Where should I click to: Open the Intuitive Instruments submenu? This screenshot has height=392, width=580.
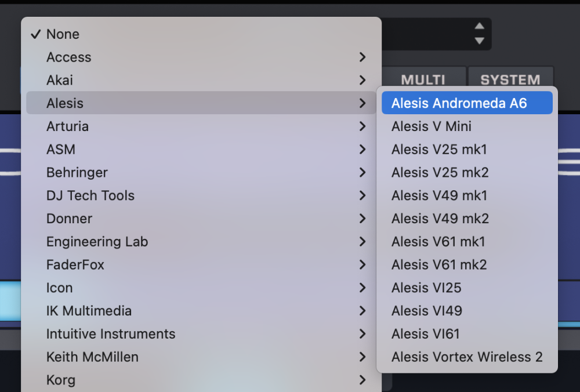pyautogui.click(x=111, y=334)
